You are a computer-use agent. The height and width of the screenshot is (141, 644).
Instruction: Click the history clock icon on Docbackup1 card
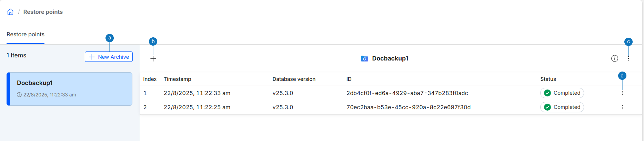pyautogui.click(x=19, y=95)
